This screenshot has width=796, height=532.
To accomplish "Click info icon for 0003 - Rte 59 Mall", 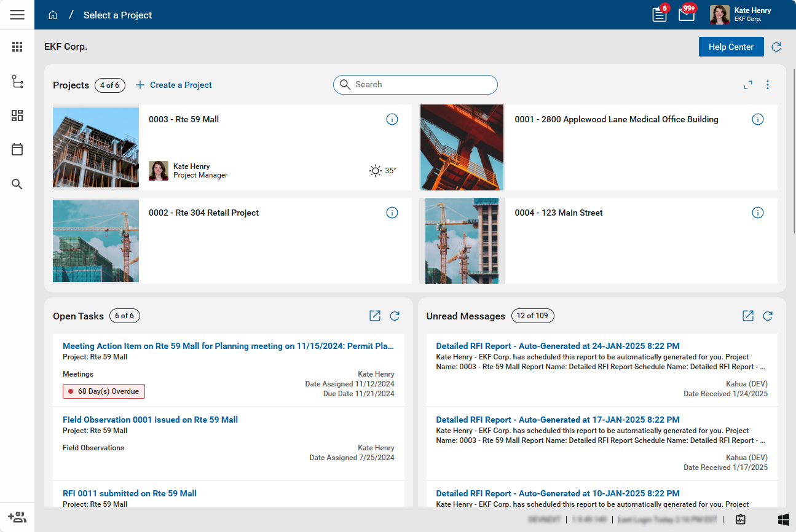I will [x=392, y=120].
